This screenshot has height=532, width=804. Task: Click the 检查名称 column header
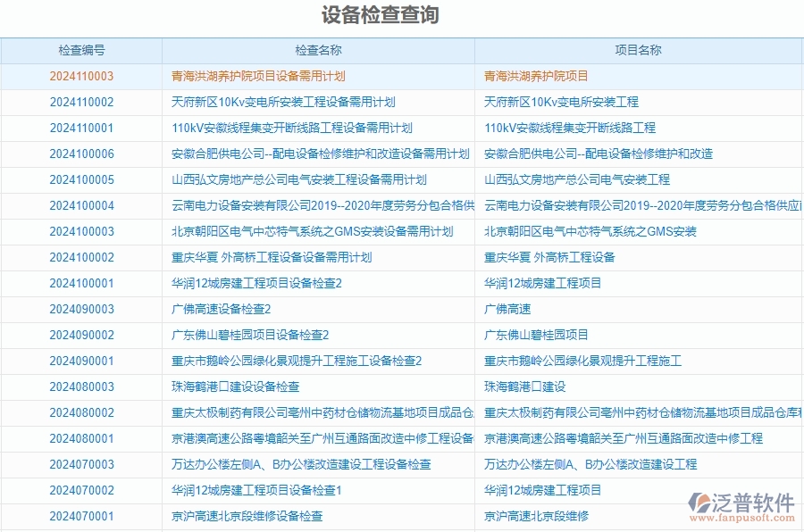point(317,50)
